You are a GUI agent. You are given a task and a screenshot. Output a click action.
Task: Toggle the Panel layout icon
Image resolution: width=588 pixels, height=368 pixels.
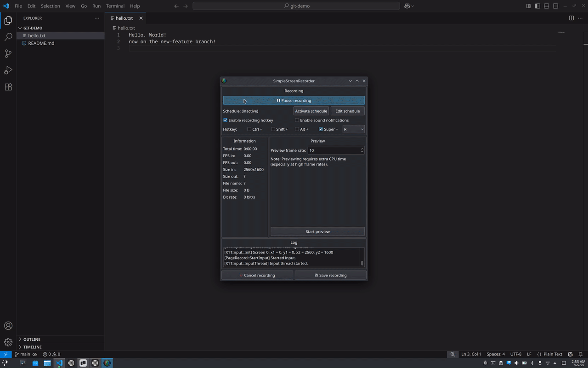coord(547,6)
